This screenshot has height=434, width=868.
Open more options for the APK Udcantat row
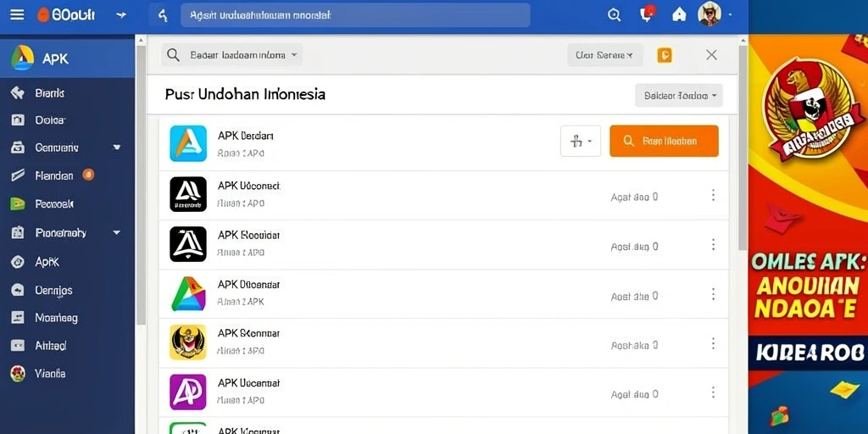(713, 392)
